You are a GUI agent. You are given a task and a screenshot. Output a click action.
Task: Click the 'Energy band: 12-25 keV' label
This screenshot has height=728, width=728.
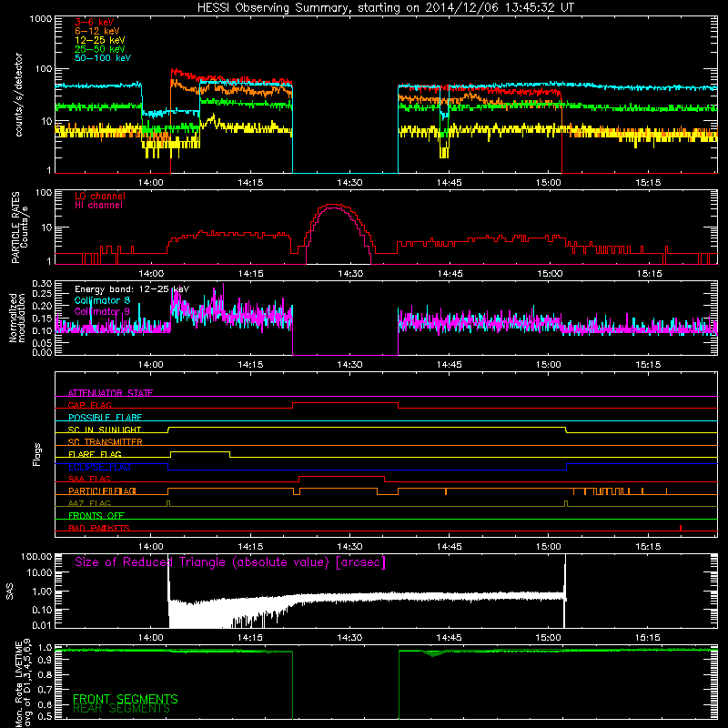pos(132,289)
